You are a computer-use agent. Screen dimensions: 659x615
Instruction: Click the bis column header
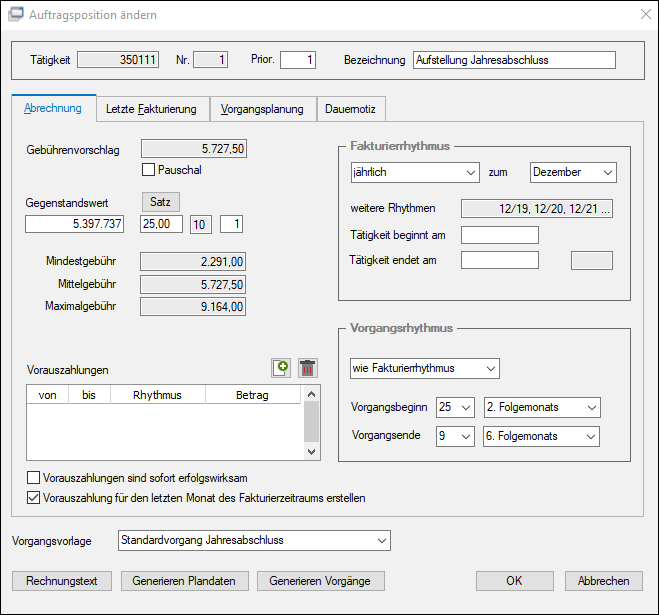click(x=89, y=395)
